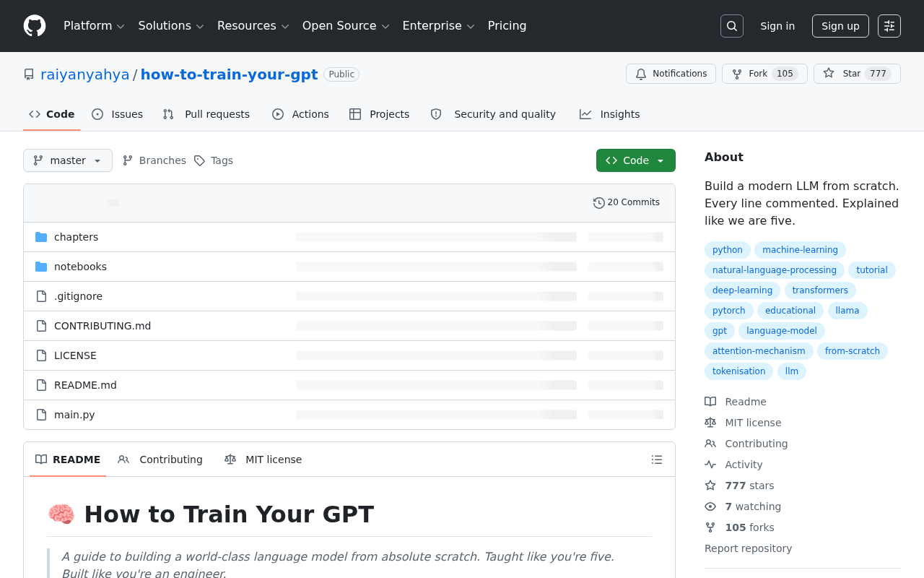This screenshot has height=578, width=924.
Task: Click the from-scratch topic tag
Action: coord(853,351)
